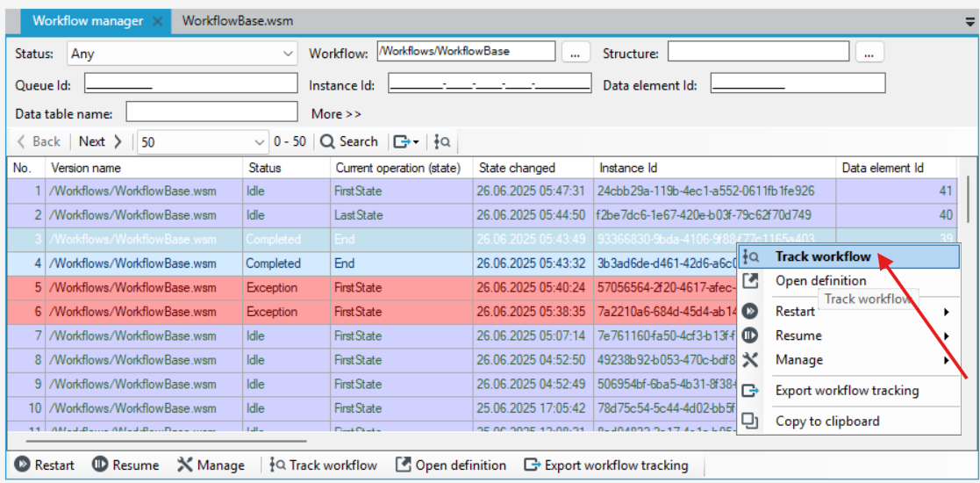Screen dimensions: 980x483
Task: Select row 8 timestamp 26.06.2025 04:52:50
Action: coord(533,360)
